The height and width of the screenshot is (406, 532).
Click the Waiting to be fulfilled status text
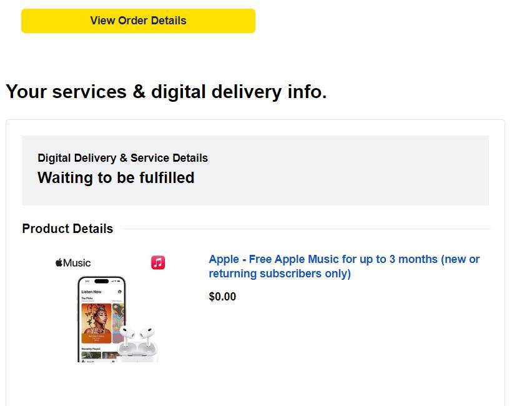point(116,178)
